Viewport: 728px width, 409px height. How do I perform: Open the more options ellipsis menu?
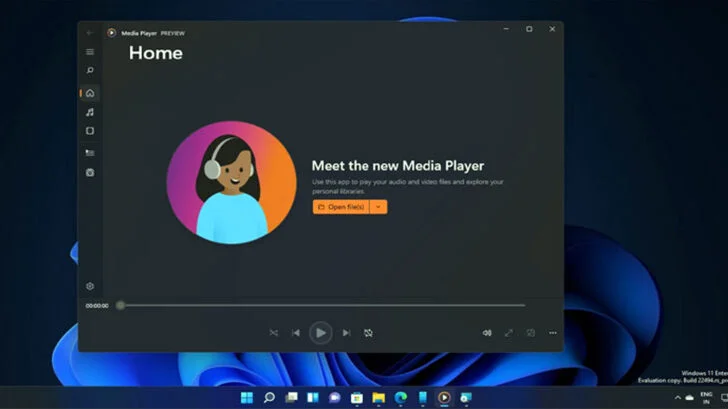[553, 333]
